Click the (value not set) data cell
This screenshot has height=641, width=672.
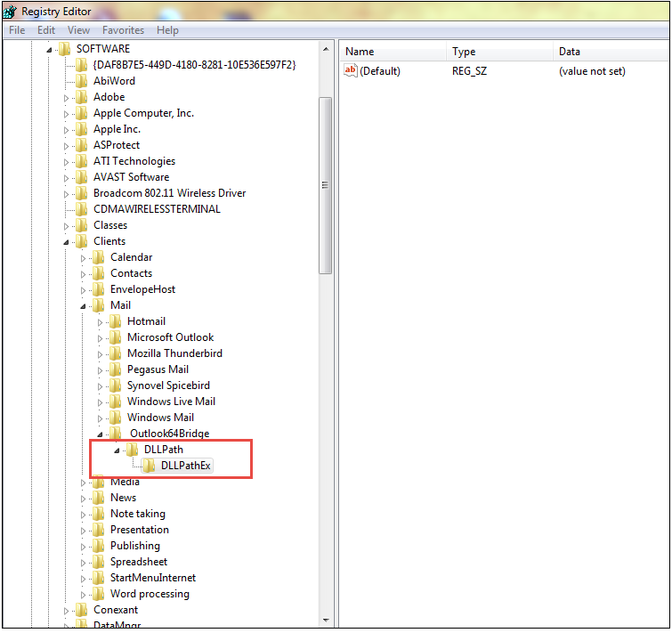592,71
